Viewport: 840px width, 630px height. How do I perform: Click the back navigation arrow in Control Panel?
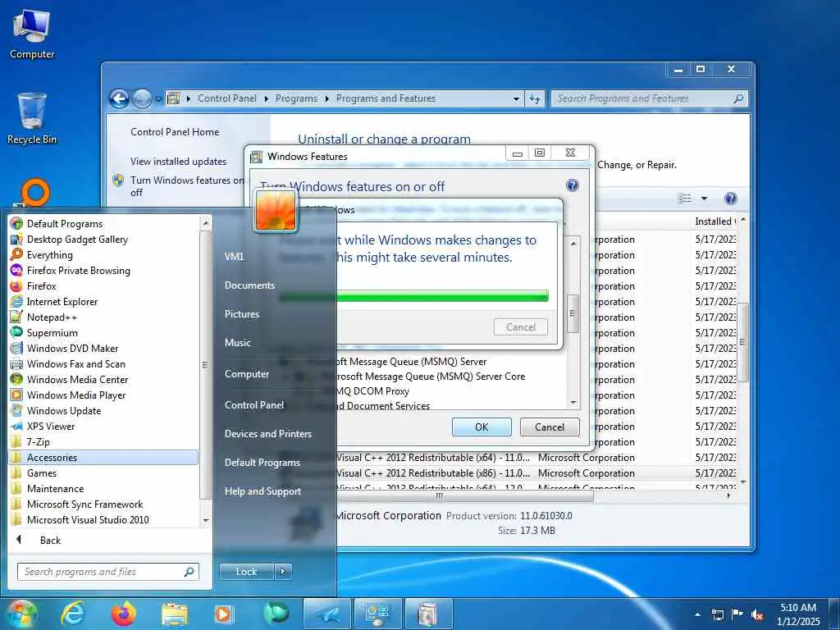click(119, 98)
